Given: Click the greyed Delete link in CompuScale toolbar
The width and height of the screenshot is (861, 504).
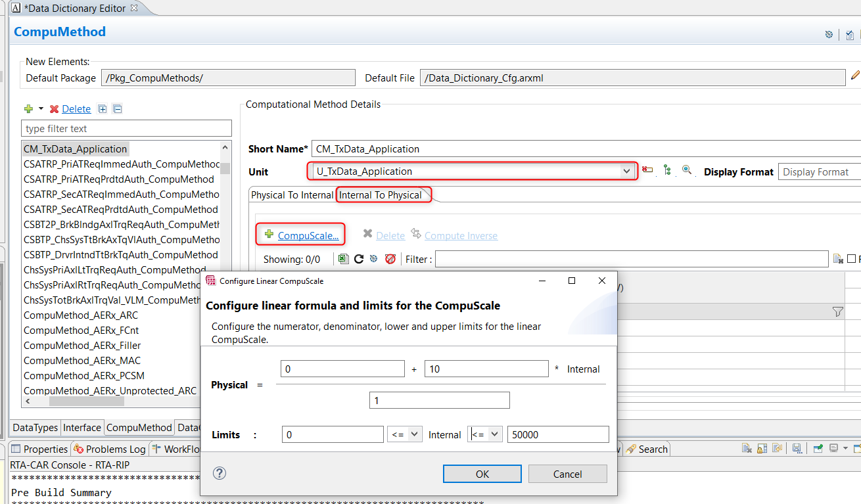Looking at the screenshot, I should [390, 235].
